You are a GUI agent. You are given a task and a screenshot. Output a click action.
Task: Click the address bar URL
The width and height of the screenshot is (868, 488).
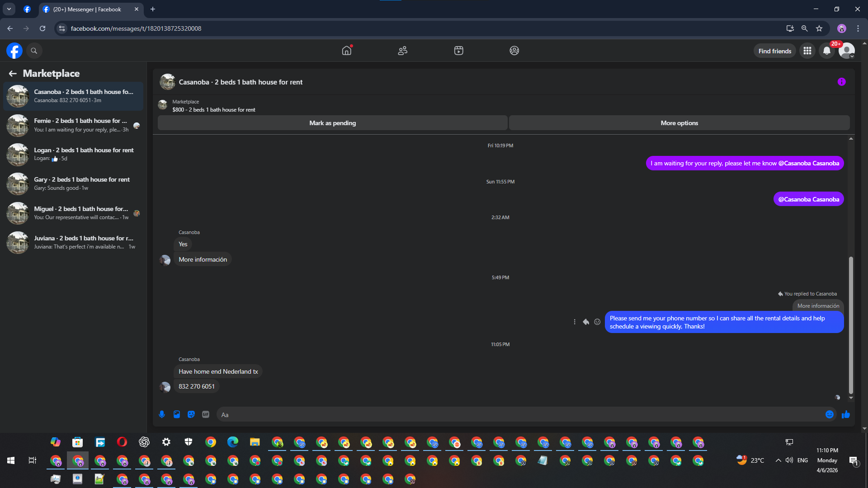136,28
